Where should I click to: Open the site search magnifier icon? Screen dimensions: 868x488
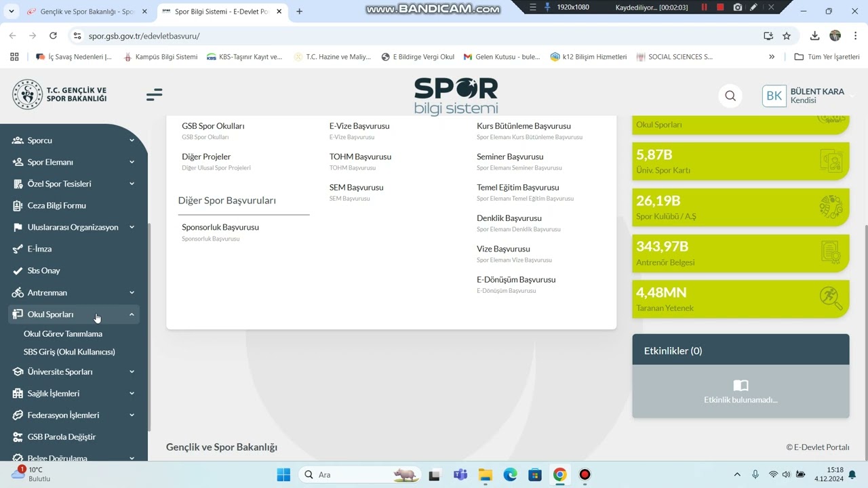[x=730, y=96]
